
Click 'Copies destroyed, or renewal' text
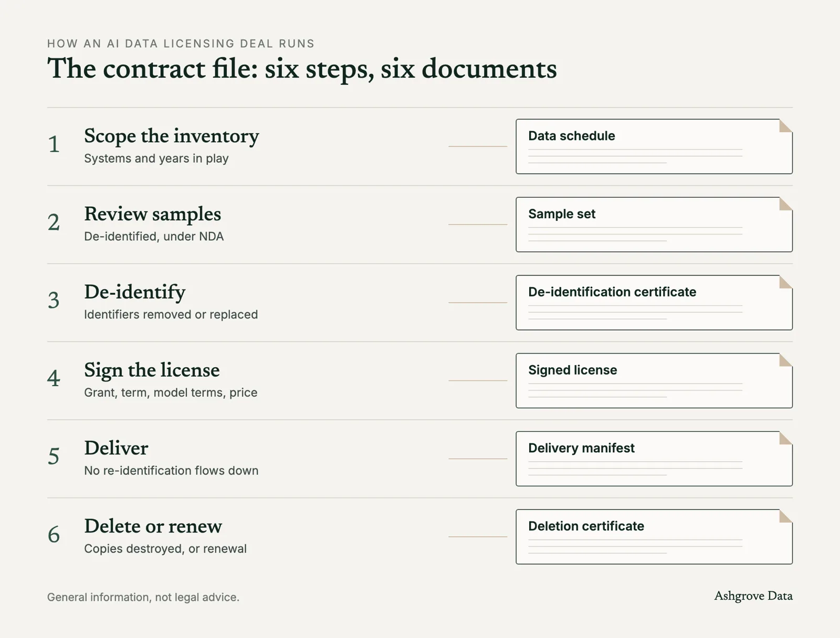(165, 549)
